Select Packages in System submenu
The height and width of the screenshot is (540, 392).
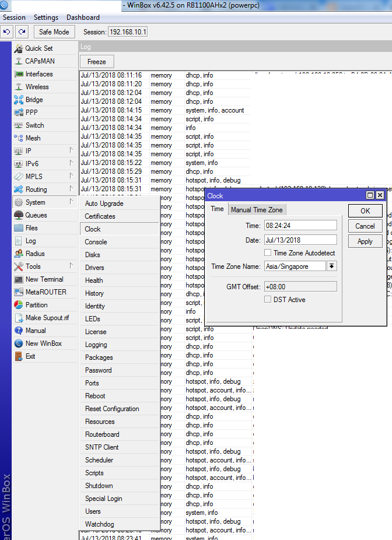[119, 357]
